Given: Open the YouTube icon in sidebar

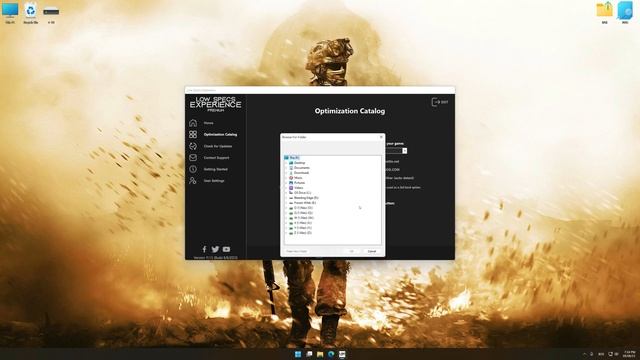Looking at the screenshot, I should click(226, 249).
